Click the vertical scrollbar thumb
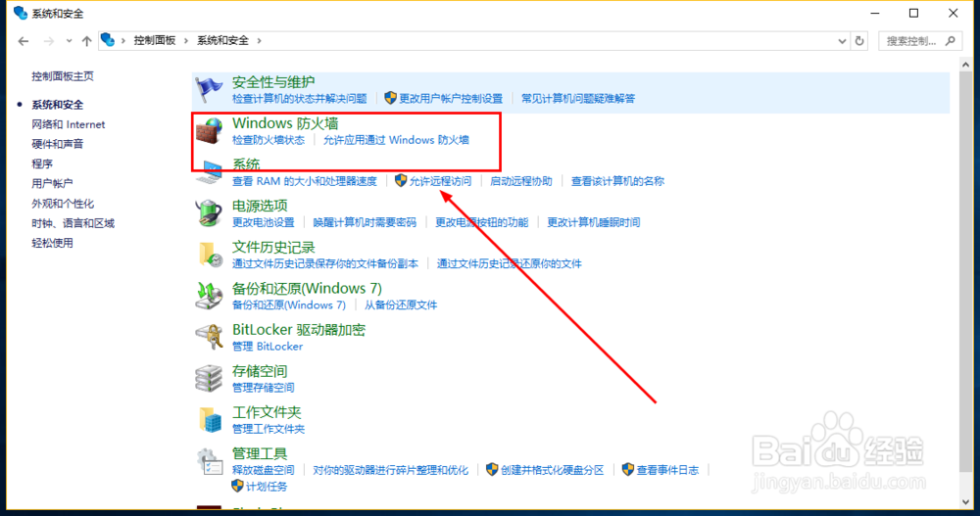Viewport: 980px width, 516px height. pos(965,272)
